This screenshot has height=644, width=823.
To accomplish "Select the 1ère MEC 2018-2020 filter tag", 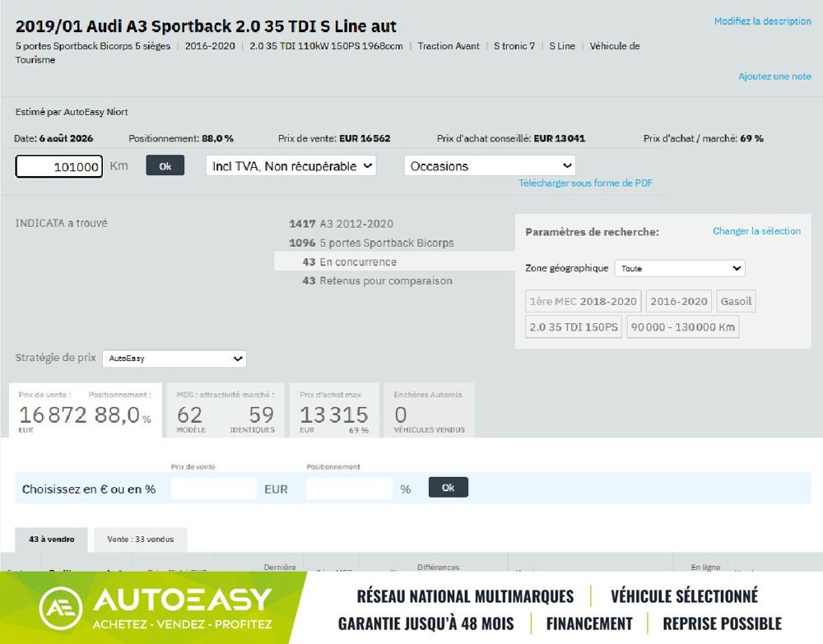I will pos(583,301).
